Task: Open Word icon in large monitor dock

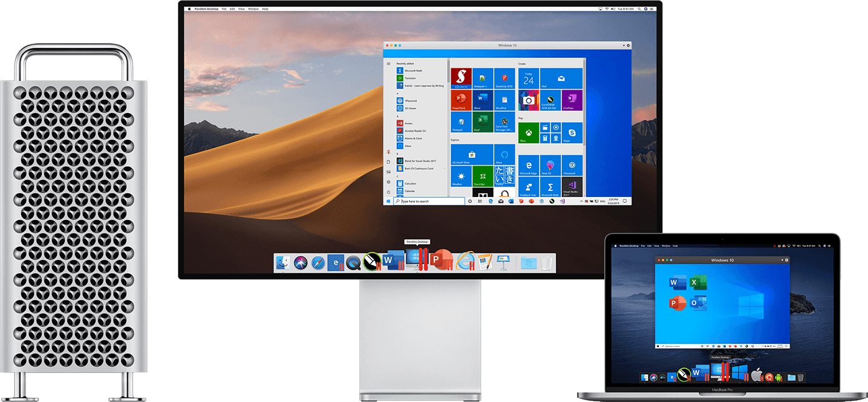Action: point(394,261)
